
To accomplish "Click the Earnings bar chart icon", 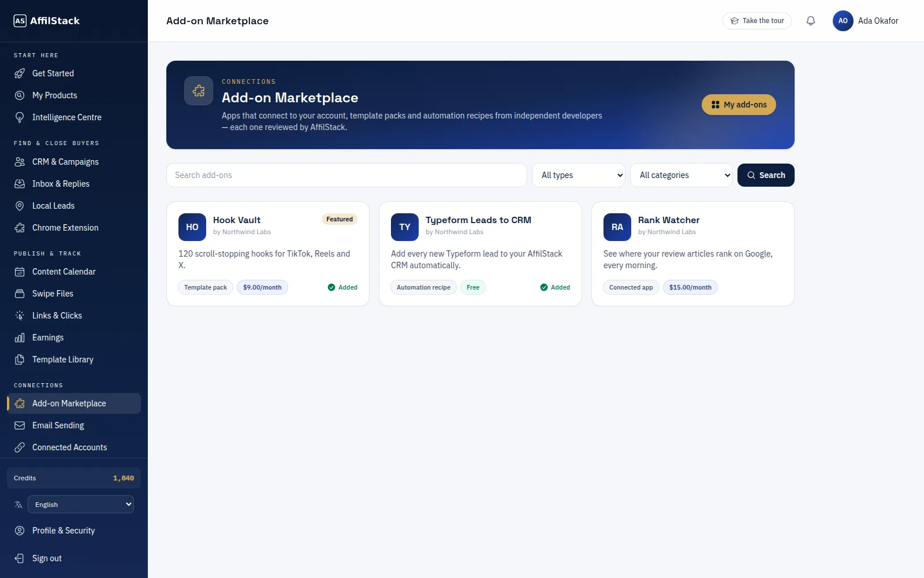I will [20, 338].
